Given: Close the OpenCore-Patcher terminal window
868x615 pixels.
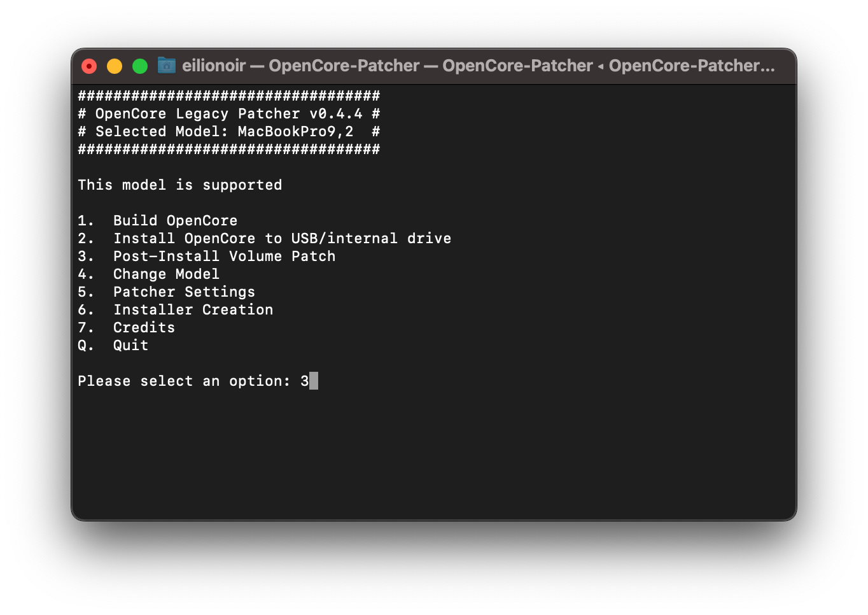Looking at the screenshot, I should click(x=89, y=66).
